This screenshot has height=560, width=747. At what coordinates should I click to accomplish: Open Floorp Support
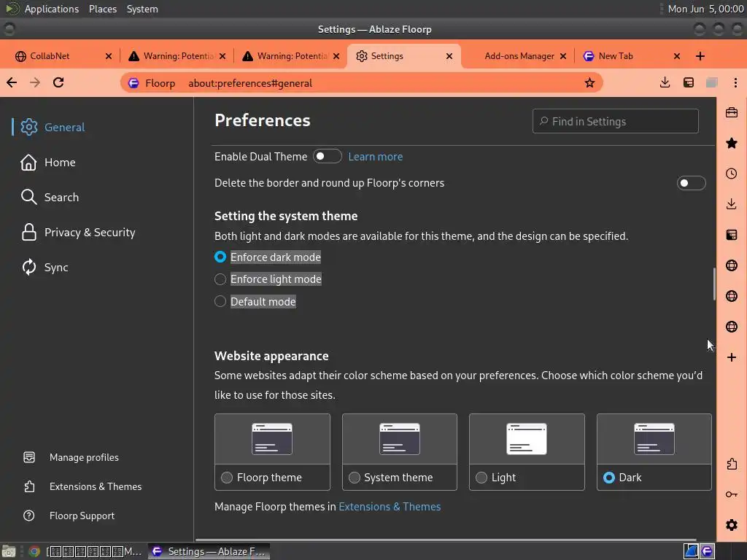[82, 516]
